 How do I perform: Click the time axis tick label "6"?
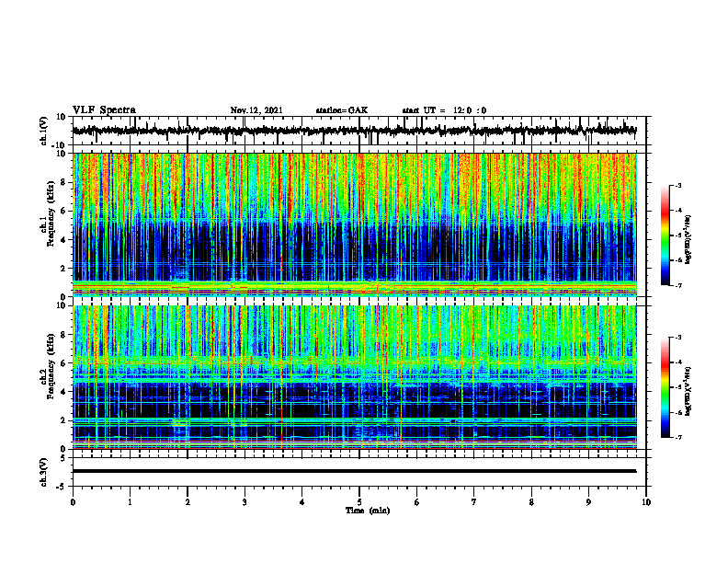pos(416,502)
